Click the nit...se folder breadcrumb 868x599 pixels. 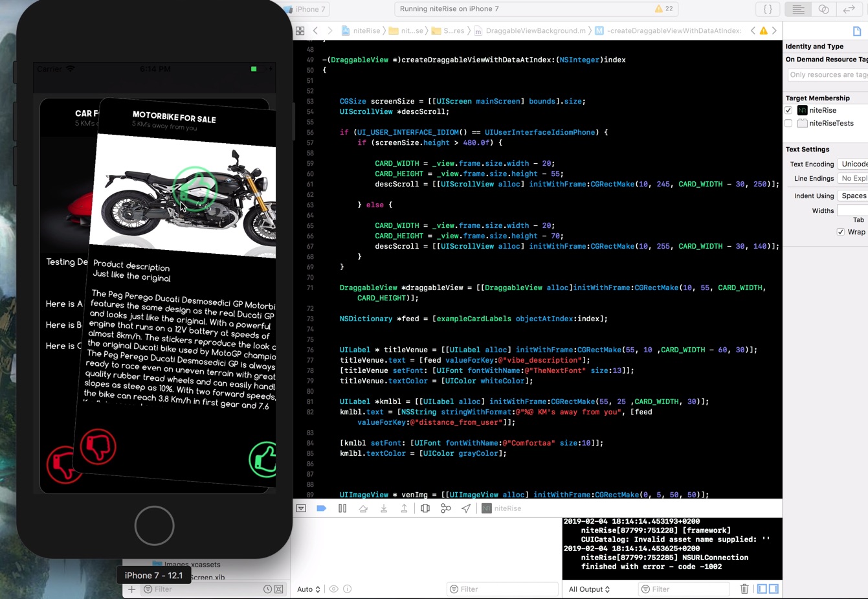[x=406, y=30]
